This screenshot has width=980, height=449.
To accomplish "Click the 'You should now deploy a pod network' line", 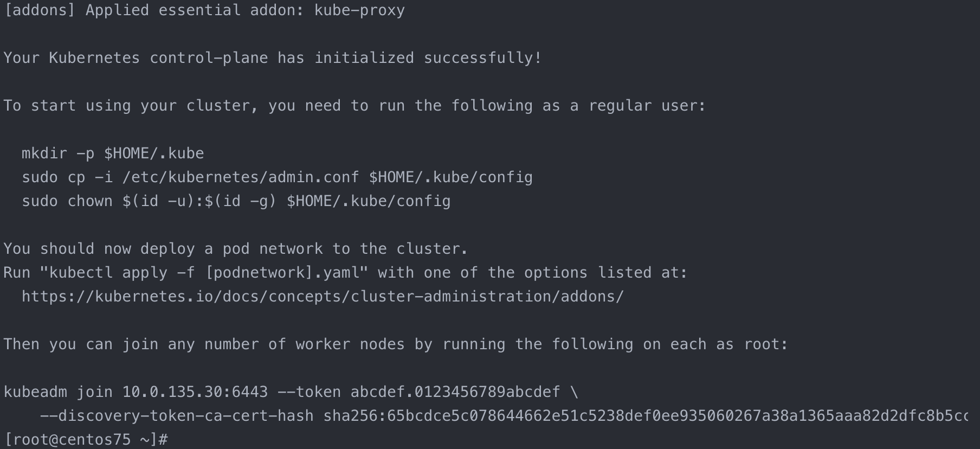I will point(236,249).
